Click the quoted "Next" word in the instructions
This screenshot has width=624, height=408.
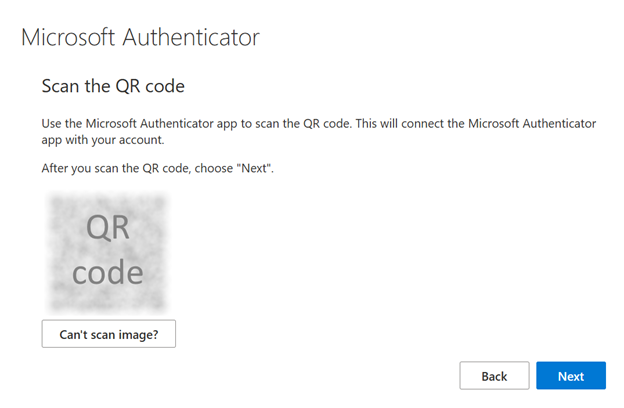(253, 168)
